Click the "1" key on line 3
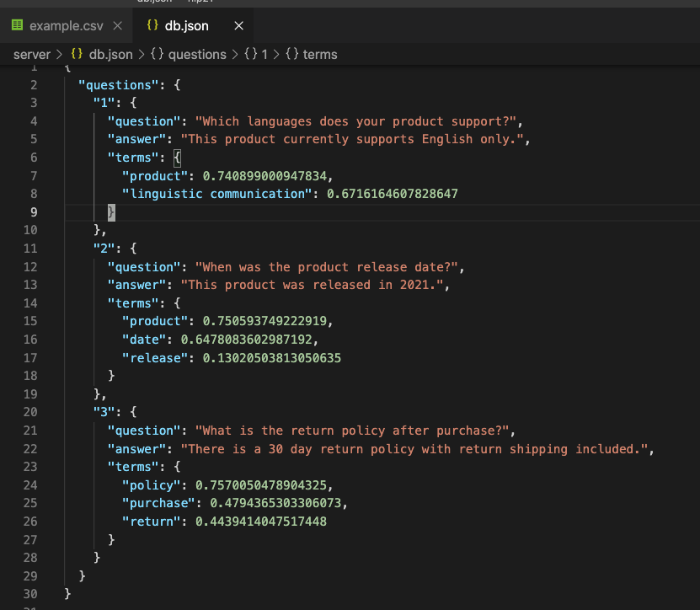700x610 pixels. [104, 103]
